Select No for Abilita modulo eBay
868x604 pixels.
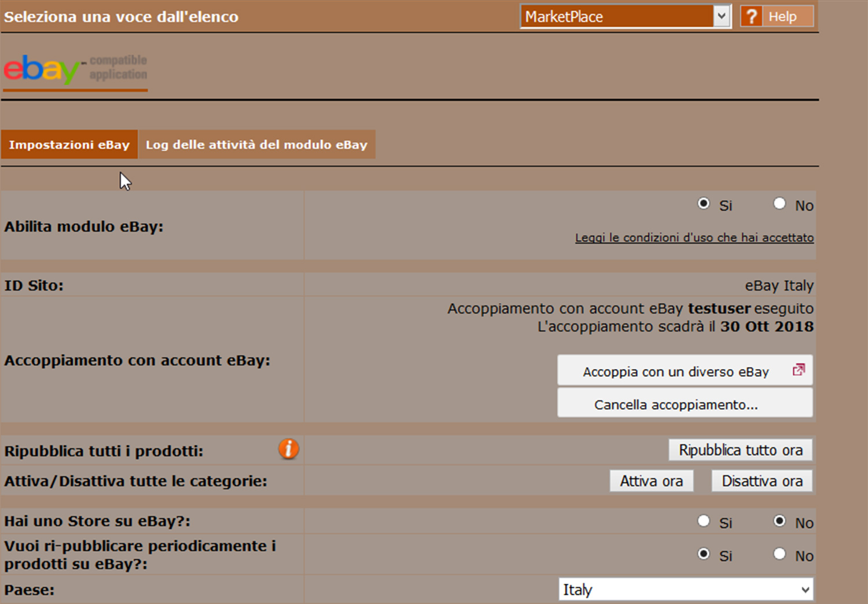[779, 204]
